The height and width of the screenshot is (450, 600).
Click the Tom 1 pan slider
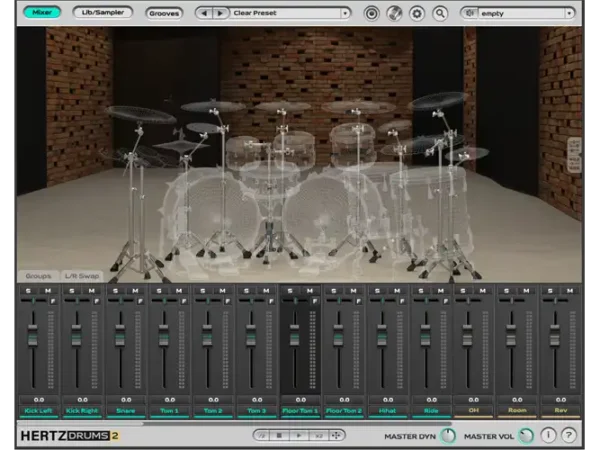164,301
